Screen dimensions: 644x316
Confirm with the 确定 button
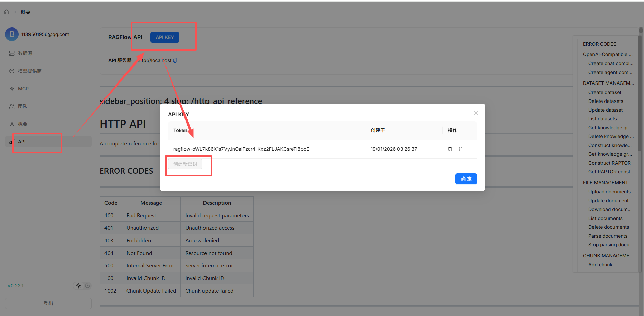466,179
